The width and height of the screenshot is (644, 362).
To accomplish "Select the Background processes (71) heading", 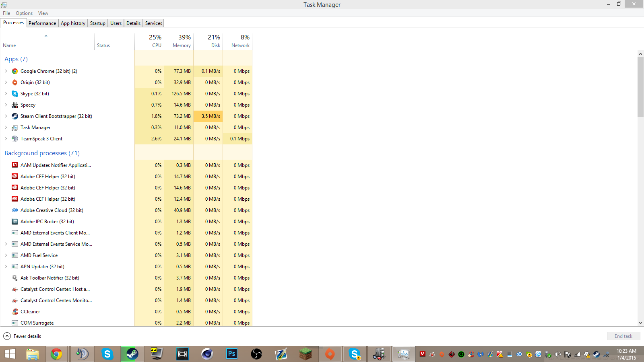I will coord(42,153).
